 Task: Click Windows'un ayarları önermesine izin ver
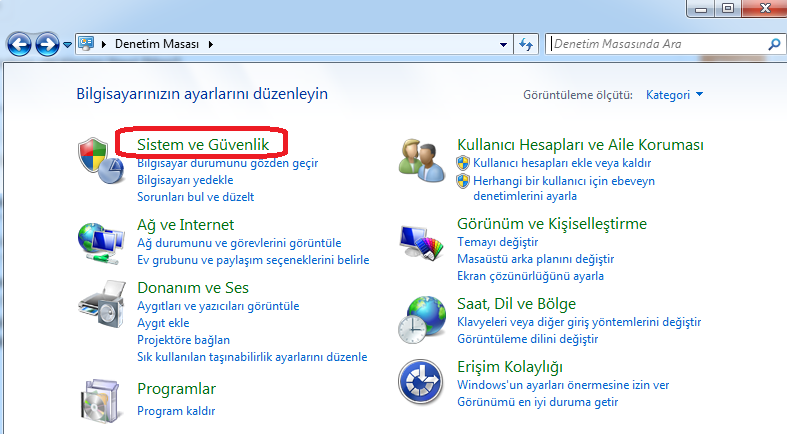pos(563,385)
